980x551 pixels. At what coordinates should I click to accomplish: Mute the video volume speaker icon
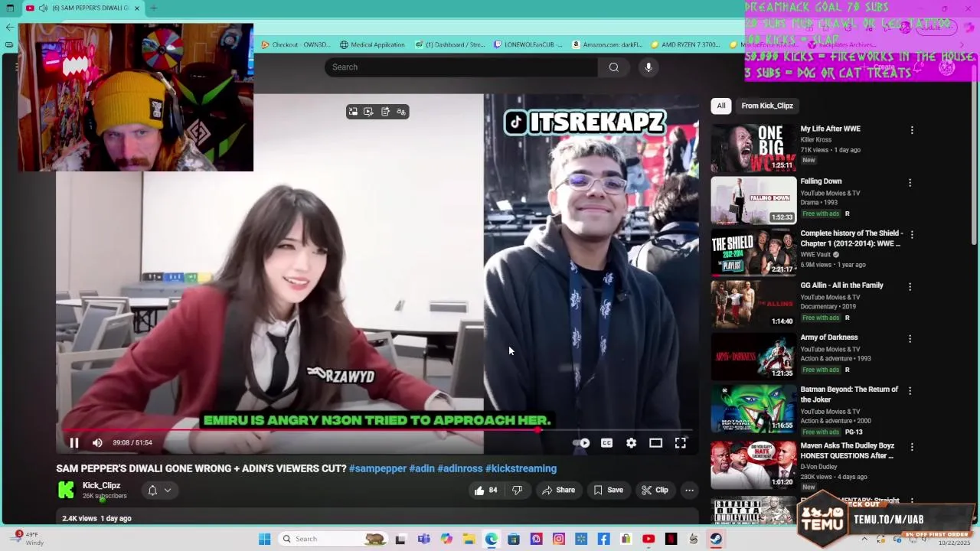[x=97, y=442]
